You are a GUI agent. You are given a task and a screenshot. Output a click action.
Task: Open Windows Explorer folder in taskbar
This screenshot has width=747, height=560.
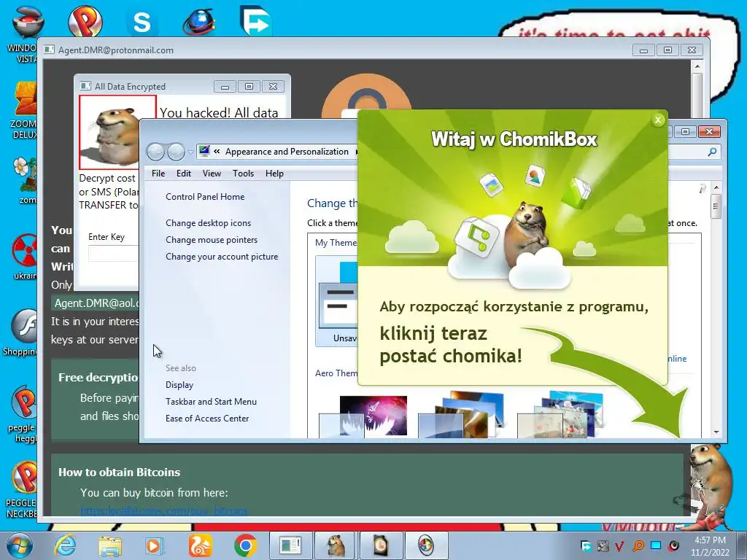pyautogui.click(x=110, y=545)
